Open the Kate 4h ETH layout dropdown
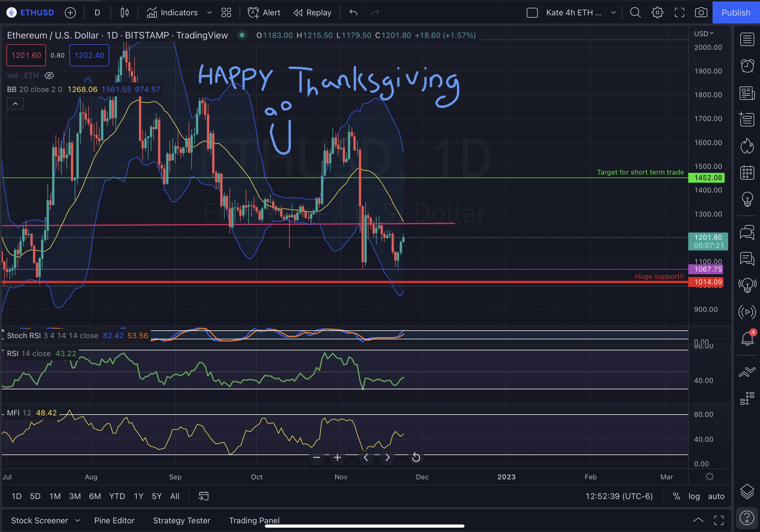Image resolution: width=760 pixels, height=532 pixels. coord(614,12)
